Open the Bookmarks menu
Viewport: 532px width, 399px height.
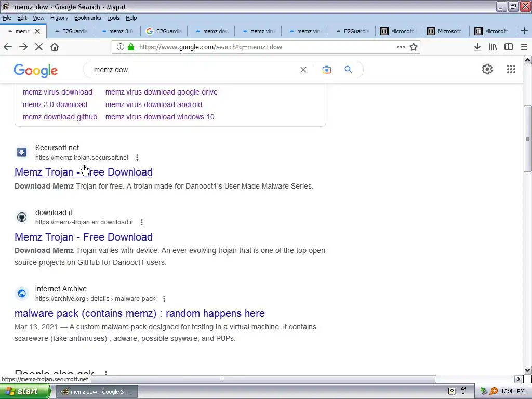pyautogui.click(x=87, y=18)
